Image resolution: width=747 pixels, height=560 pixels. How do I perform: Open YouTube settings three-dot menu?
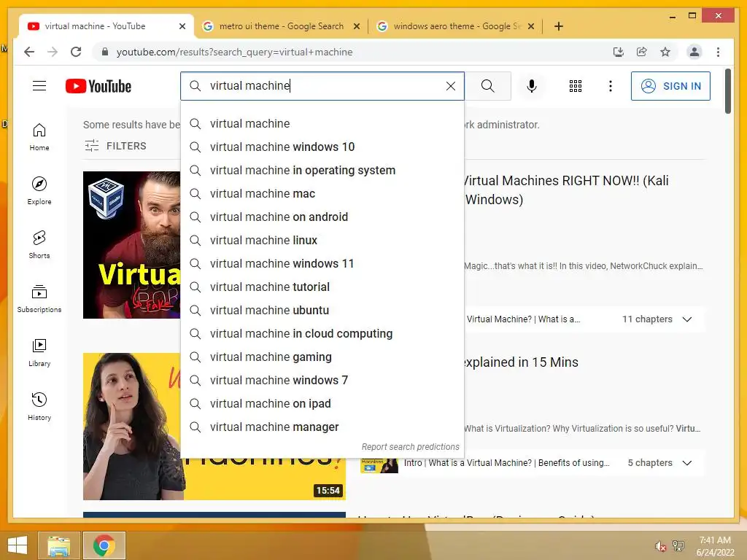tap(611, 86)
